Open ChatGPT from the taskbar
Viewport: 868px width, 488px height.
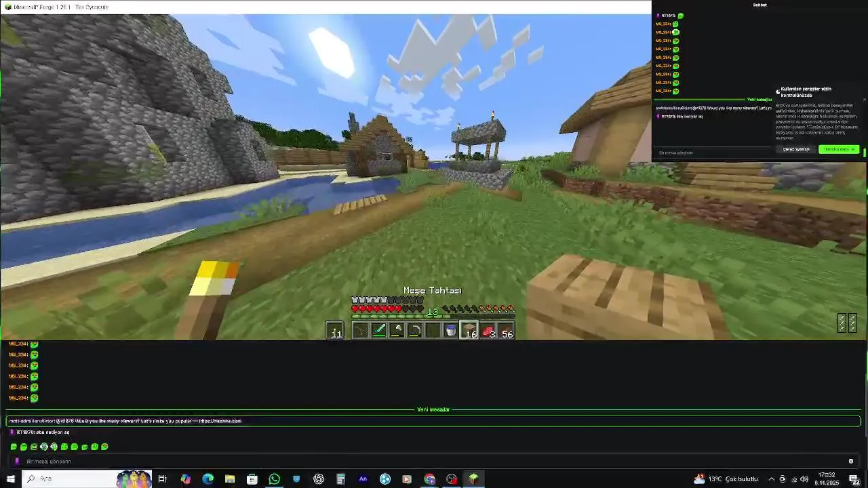click(319, 479)
